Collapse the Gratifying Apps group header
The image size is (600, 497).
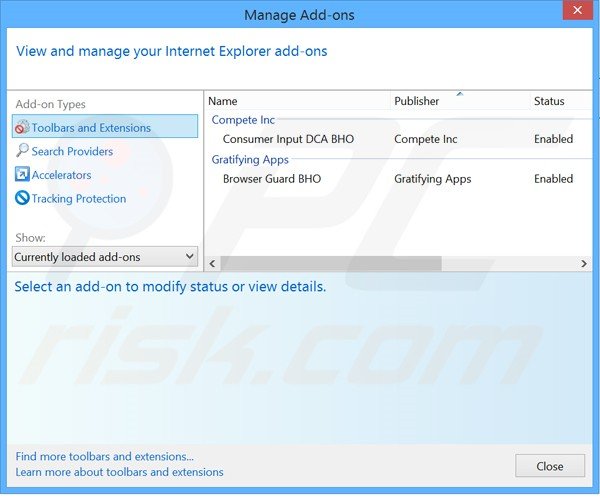point(250,160)
